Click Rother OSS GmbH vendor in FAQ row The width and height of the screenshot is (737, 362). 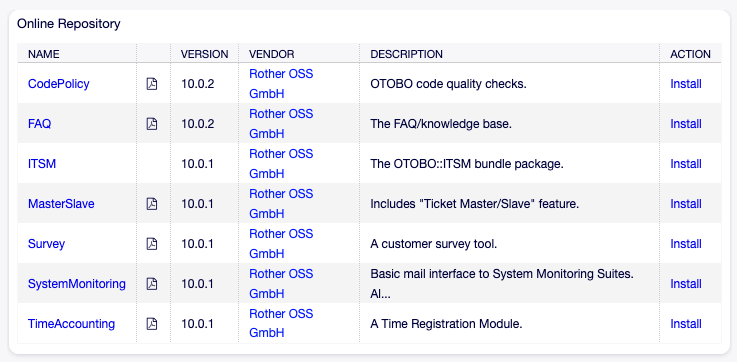point(281,124)
